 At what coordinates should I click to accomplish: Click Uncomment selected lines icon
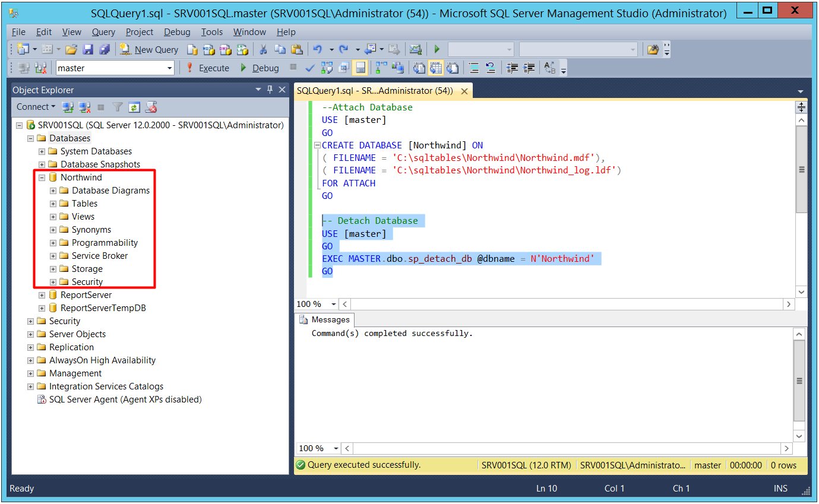pyautogui.click(x=491, y=68)
